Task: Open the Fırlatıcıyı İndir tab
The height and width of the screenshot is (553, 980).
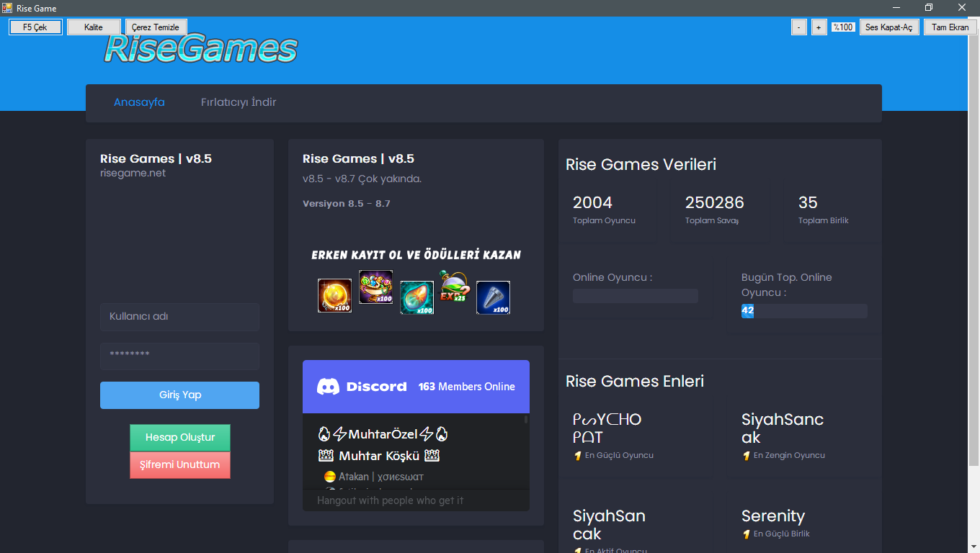Action: [239, 102]
